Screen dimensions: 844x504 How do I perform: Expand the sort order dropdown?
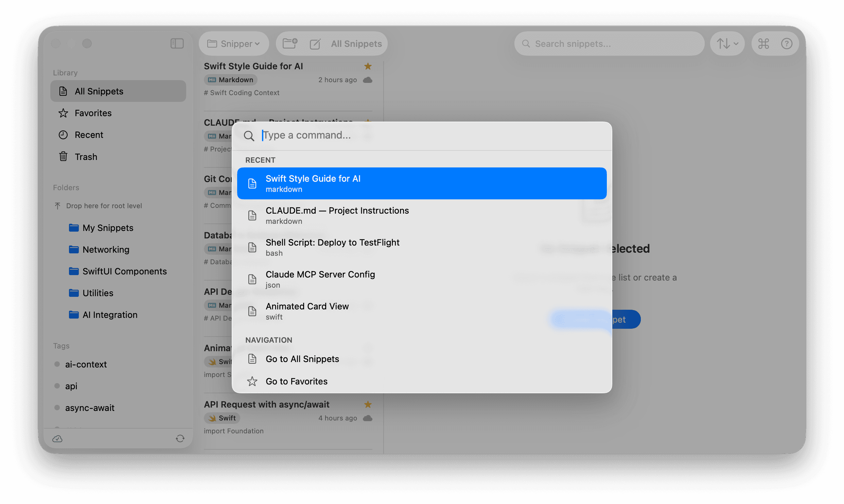click(x=727, y=43)
